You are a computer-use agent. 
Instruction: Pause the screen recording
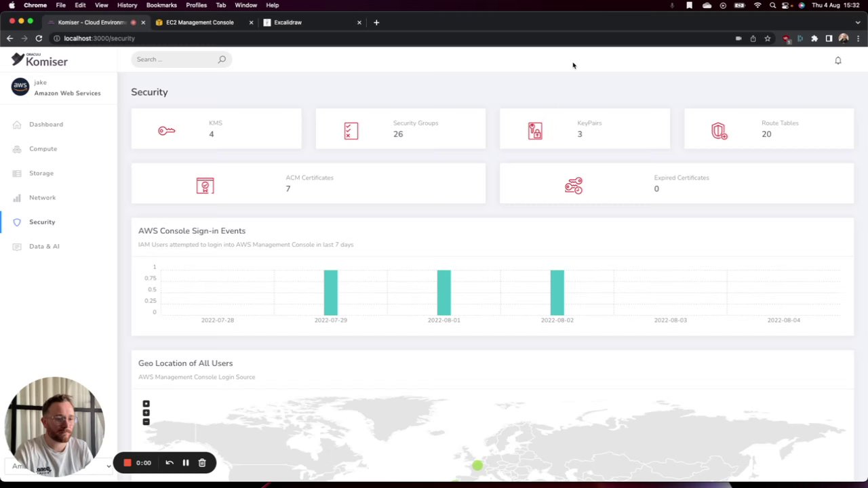186,463
